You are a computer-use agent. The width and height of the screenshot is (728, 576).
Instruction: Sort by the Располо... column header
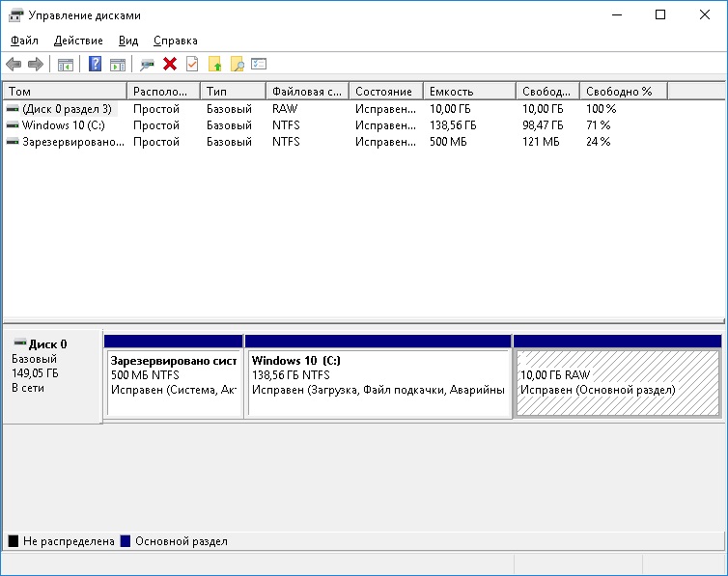pos(163,92)
